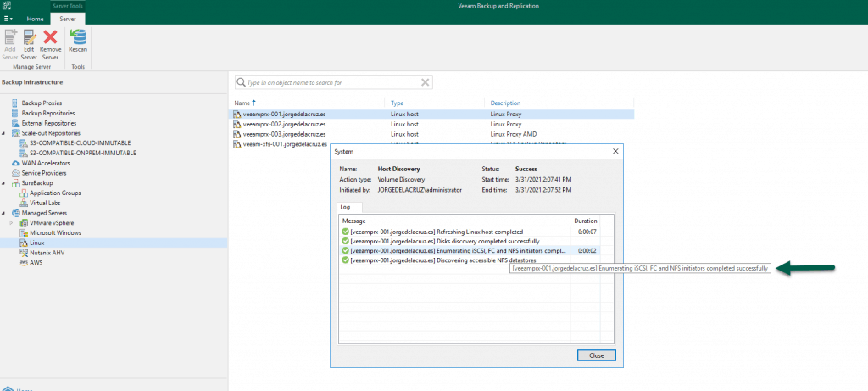Select AWS node in the tree

coord(36,263)
